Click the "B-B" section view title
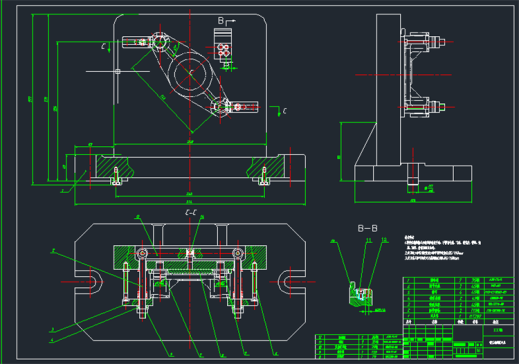This screenshot has height=364, width=519. [367, 228]
